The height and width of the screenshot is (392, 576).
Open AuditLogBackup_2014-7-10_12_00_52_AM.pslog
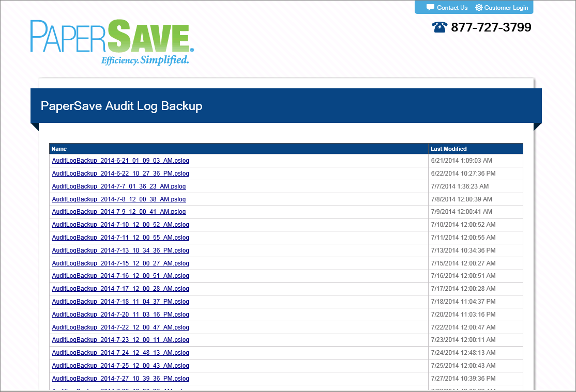click(x=120, y=224)
